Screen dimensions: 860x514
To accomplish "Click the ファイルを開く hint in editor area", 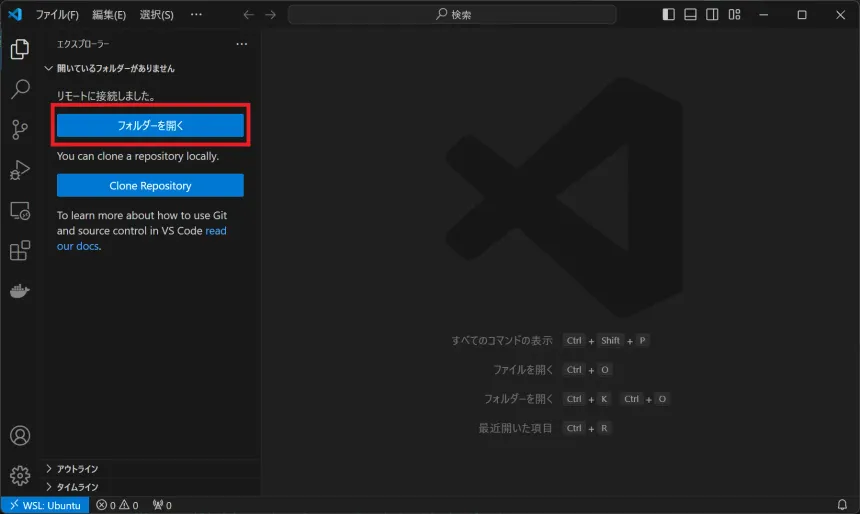I will tap(523, 370).
